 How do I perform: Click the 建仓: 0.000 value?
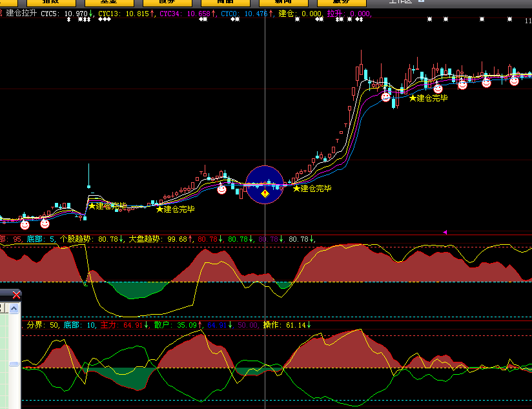(300, 14)
